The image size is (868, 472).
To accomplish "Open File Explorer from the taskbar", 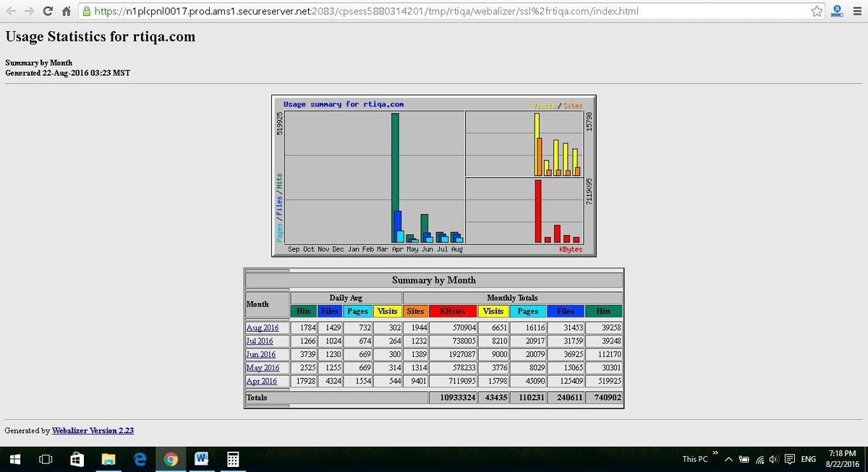I will 109,459.
